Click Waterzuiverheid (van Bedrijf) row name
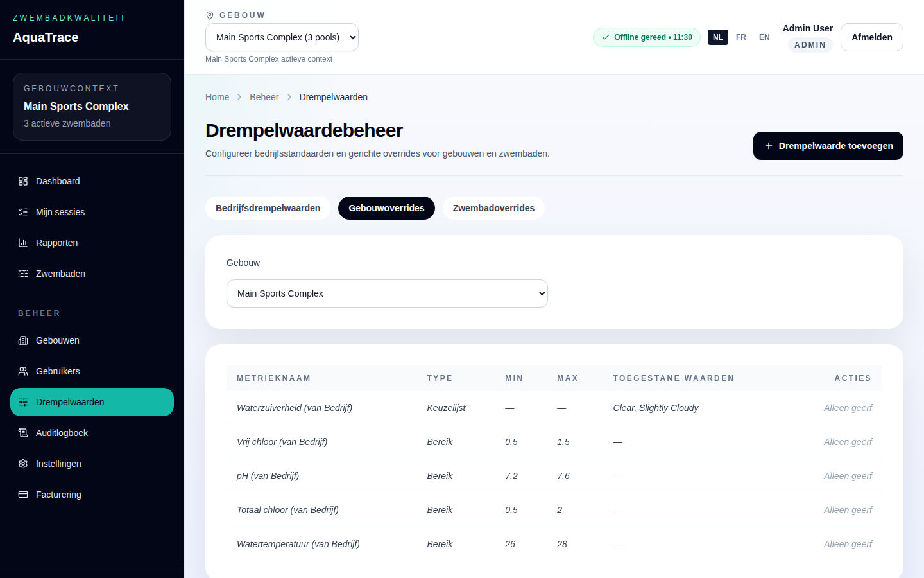 295,408
